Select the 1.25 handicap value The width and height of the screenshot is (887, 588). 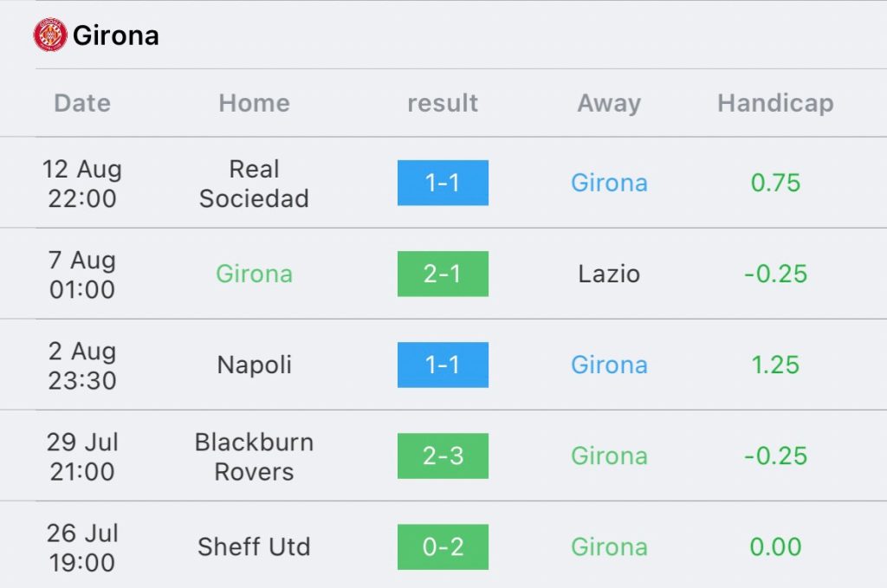pyautogui.click(x=775, y=365)
